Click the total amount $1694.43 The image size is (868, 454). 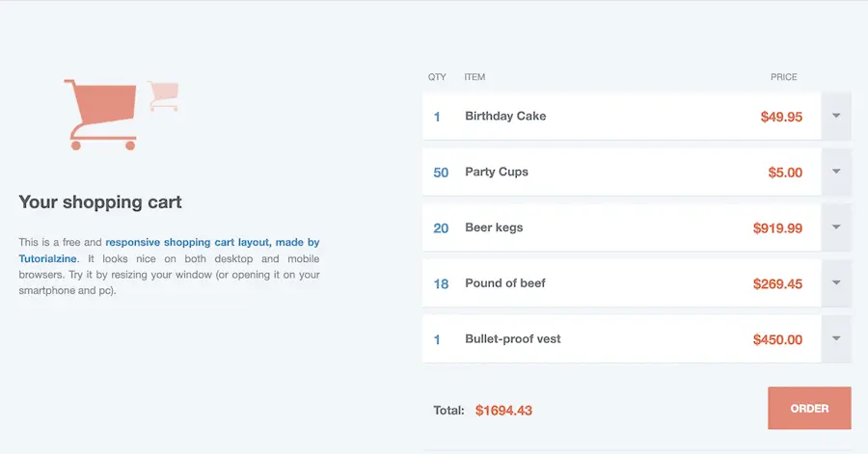[x=503, y=411]
